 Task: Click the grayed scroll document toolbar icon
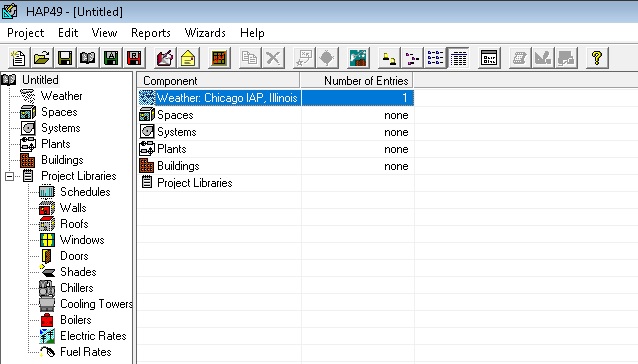520,58
